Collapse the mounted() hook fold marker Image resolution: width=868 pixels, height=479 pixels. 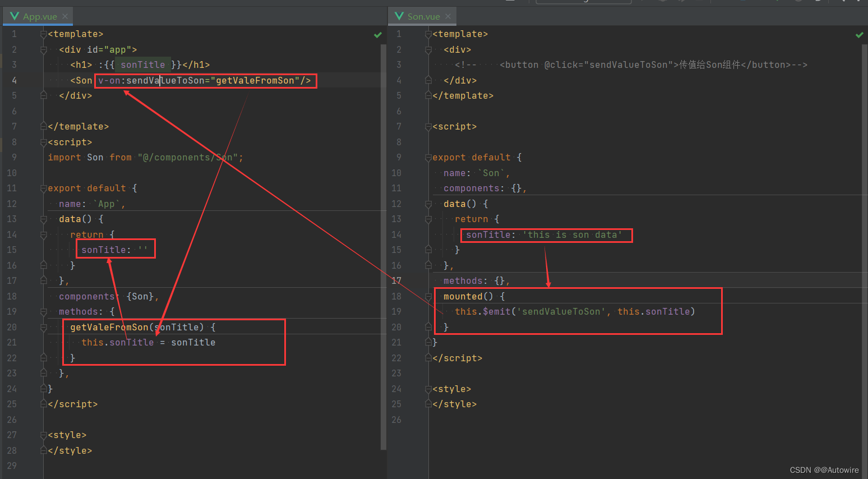click(428, 297)
